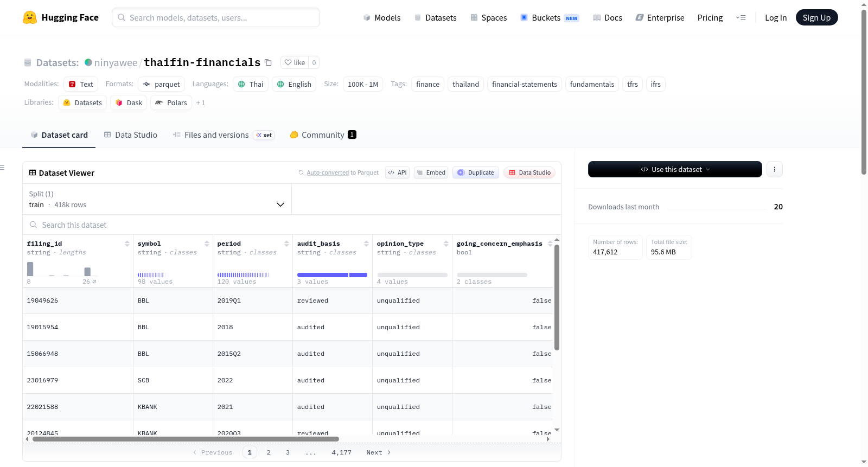Click the red Data Studio button
Image resolution: width=868 pixels, height=467 pixels.
coord(529,172)
